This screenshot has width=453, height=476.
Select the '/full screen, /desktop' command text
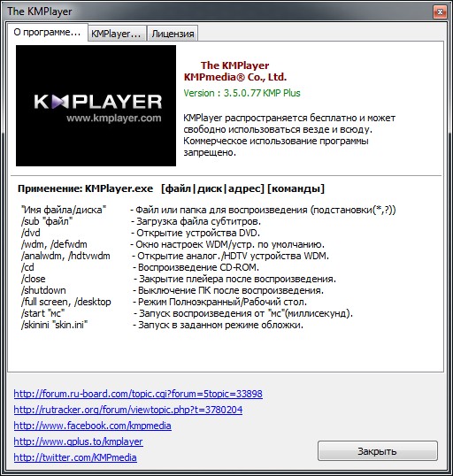click(66, 302)
